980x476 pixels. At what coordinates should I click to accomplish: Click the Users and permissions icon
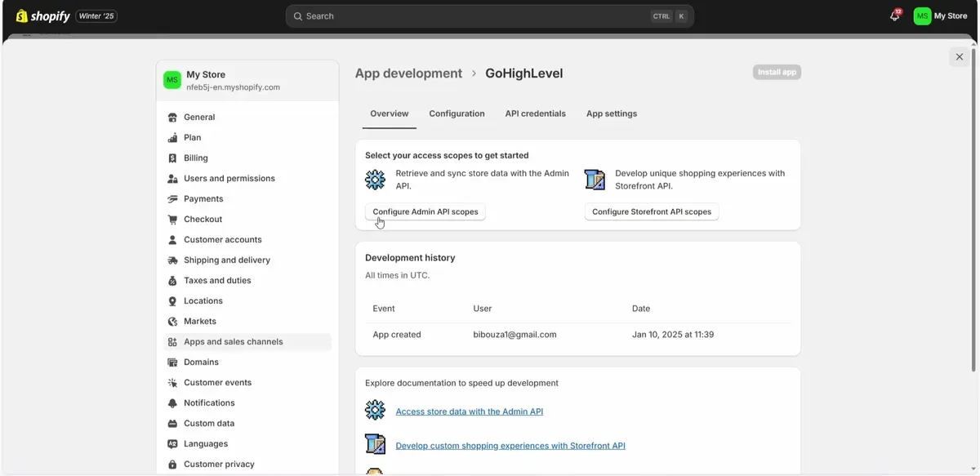coord(172,178)
